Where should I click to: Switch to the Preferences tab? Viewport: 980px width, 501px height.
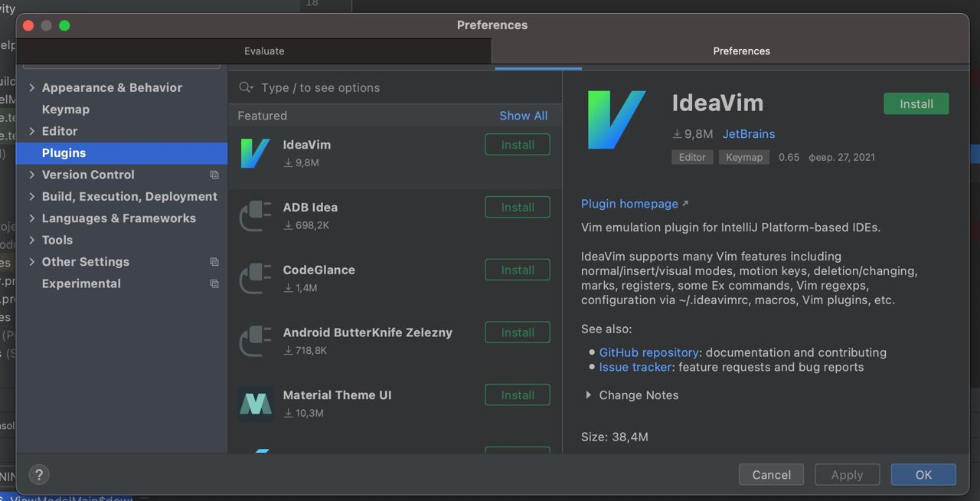(741, 51)
